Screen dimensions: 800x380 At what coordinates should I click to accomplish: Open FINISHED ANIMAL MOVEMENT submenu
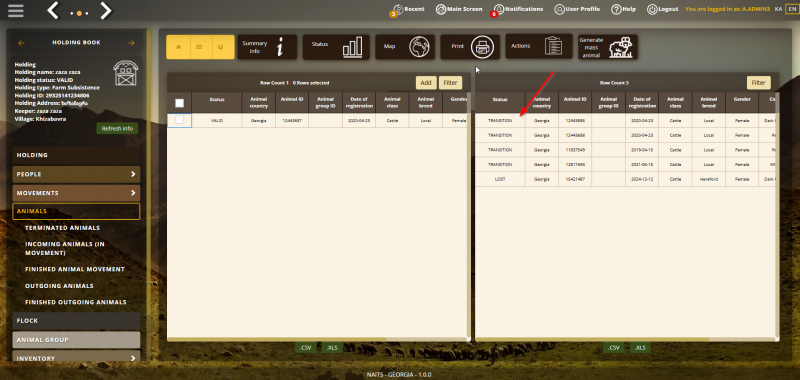[74, 269]
